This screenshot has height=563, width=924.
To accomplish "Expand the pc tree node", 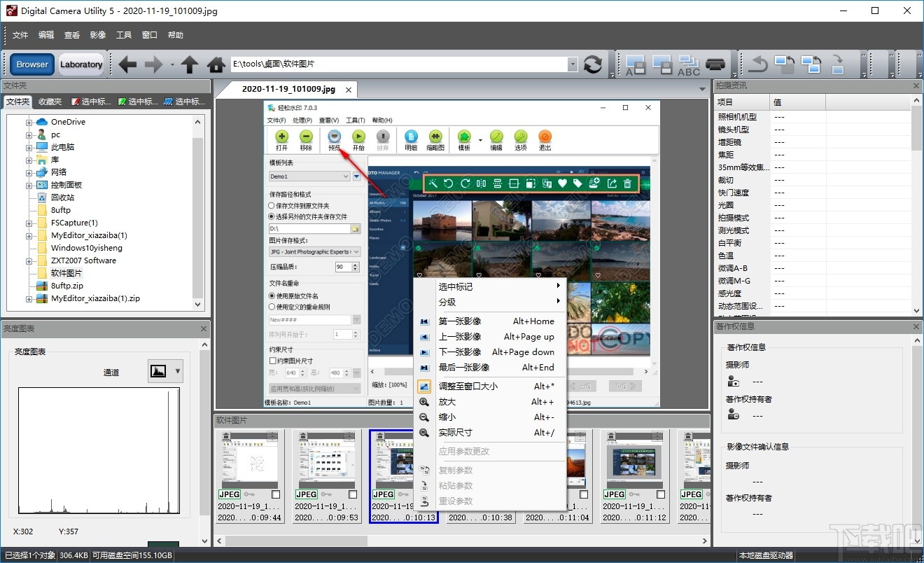I will 29,134.
